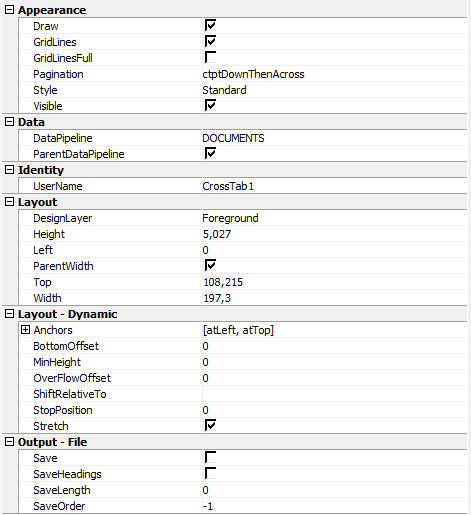Enable the Save checkbox
Image resolution: width=471 pixels, height=515 pixels.
(210, 457)
